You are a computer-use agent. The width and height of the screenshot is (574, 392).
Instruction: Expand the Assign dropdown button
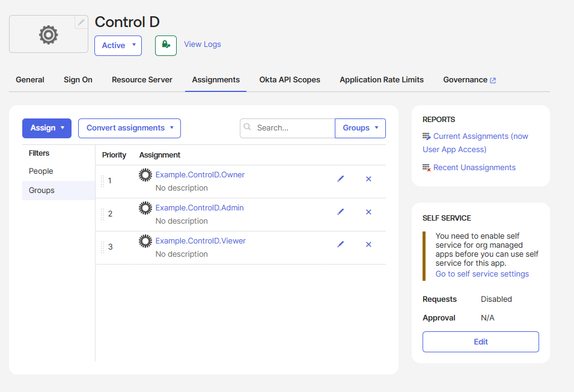pyautogui.click(x=47, y=128)
